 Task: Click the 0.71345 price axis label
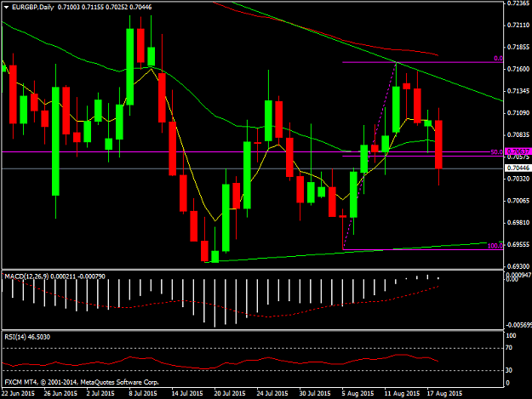(x=518, y=91)
